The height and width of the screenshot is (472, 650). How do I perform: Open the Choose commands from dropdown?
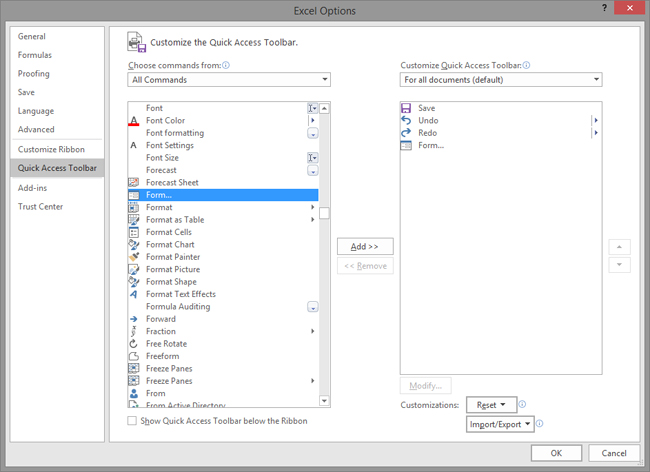point(229,79)
